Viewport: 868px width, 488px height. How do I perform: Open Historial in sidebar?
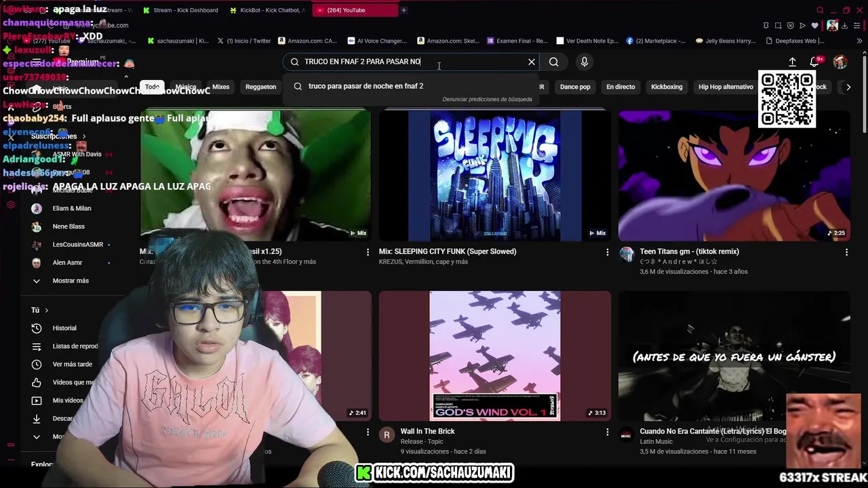point(64,328)
